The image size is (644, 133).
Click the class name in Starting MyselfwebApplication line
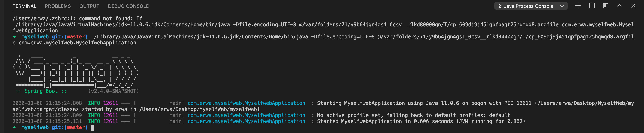pos(246,103)
